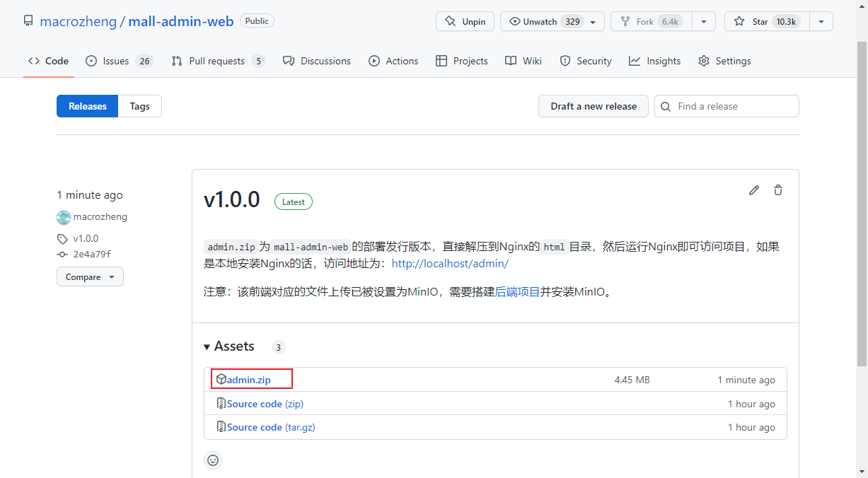
Task: Switch to the Releases view
Action: [x=88, y=106]
